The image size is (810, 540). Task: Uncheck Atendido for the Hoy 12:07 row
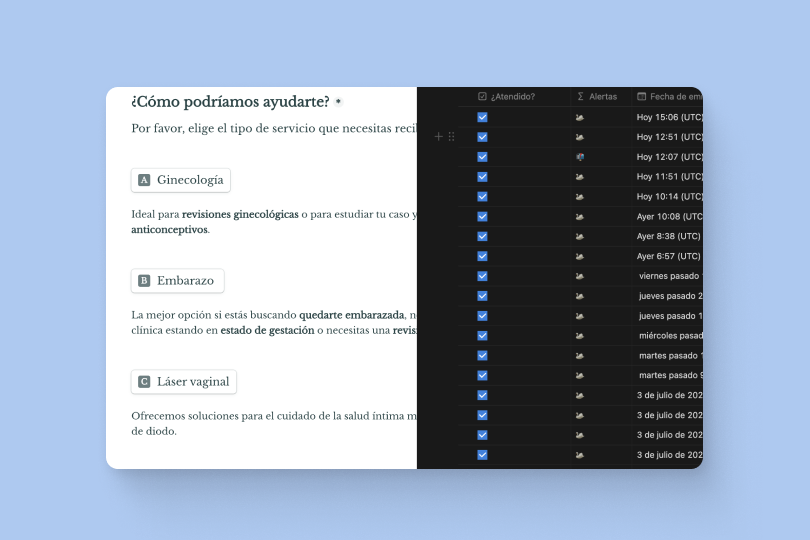tap(482, 157)
